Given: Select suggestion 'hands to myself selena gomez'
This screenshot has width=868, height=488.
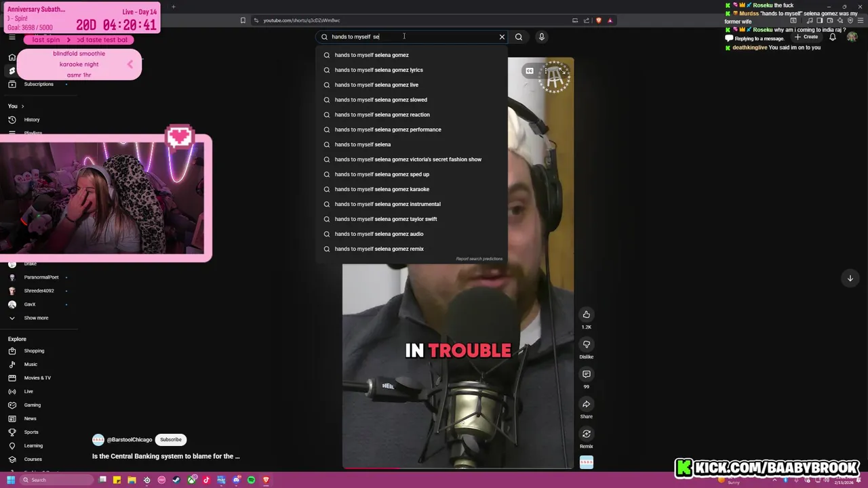Looking at the screenshot, I should (412, 55).
